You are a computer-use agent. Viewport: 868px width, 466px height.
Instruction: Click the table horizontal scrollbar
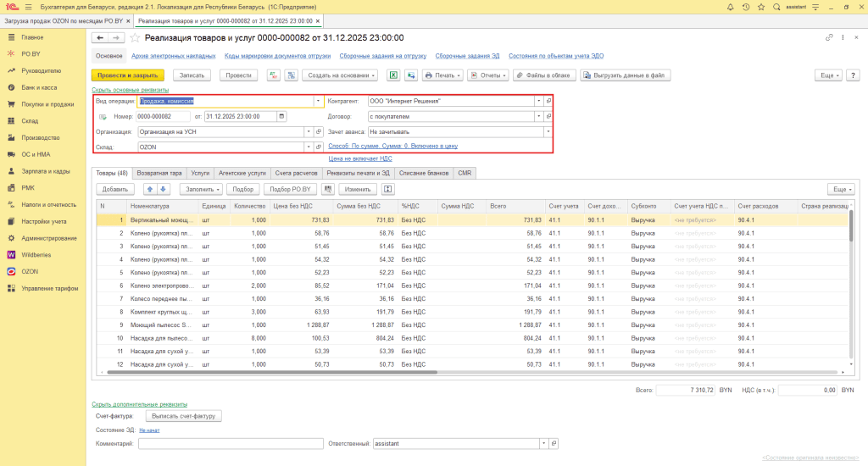[x=272, y=373]
